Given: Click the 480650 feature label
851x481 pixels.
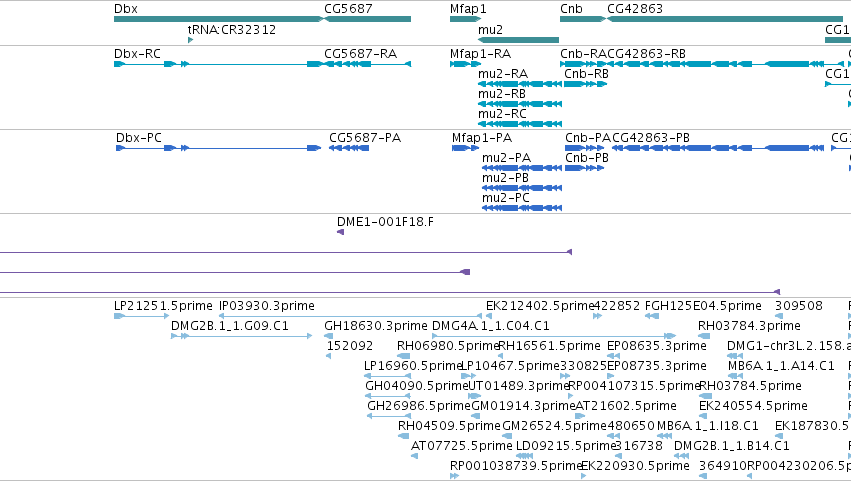Looking at the screenshot, I should (x=631, y=427).
